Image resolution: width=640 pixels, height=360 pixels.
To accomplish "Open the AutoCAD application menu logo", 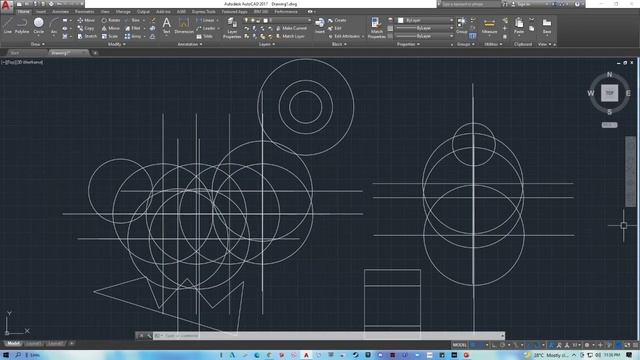I will coord(6,6).
